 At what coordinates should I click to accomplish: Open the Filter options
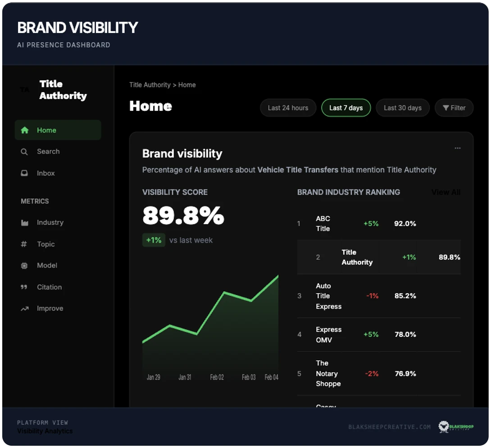click(454, 108)
